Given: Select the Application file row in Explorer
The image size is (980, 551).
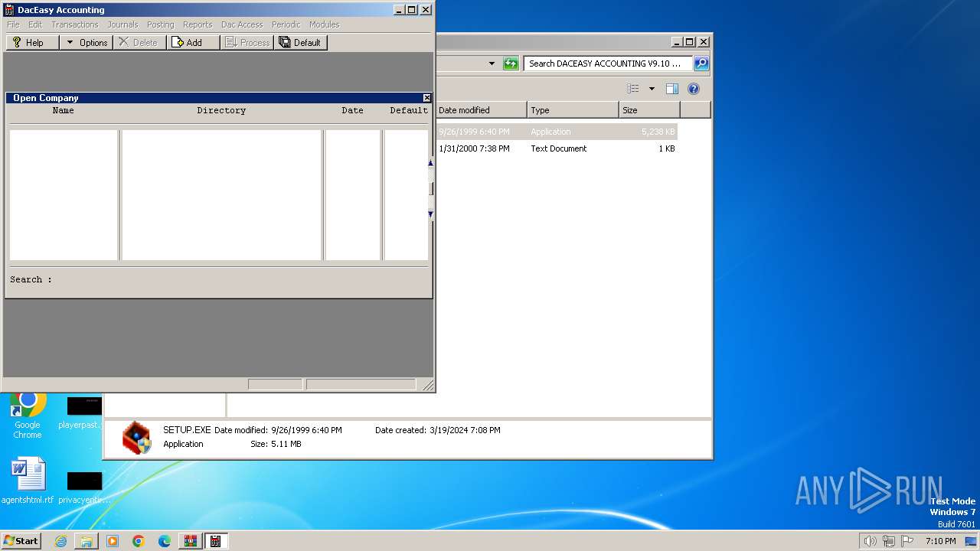Looking at the screenshot, I should click(x=557, y=132).
